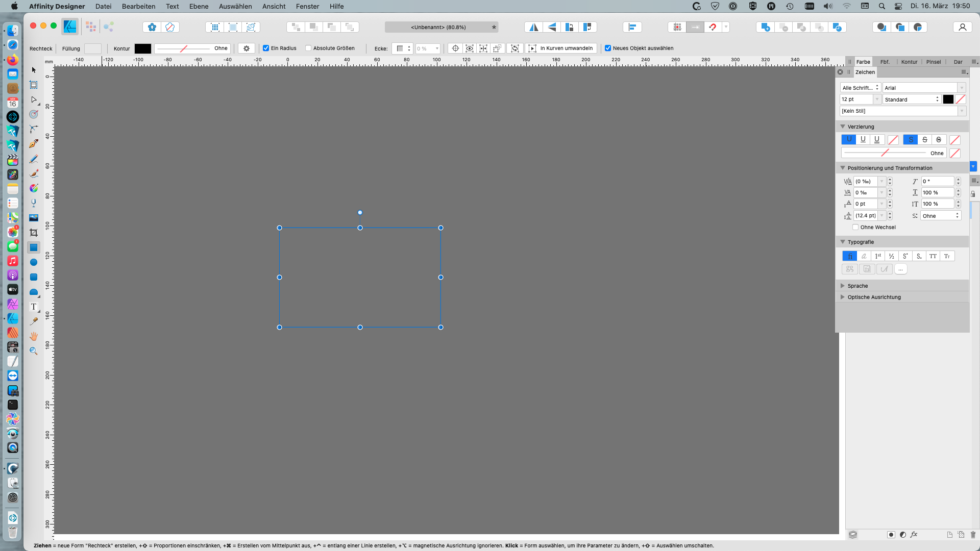The height and width of the screenshot is (551, 980).
Task: Toggle all caps TT typography button
Action: point(933,256)
